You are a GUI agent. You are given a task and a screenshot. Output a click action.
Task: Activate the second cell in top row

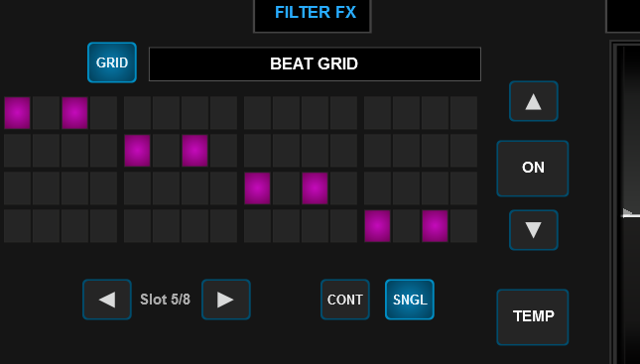pos(46,113)
